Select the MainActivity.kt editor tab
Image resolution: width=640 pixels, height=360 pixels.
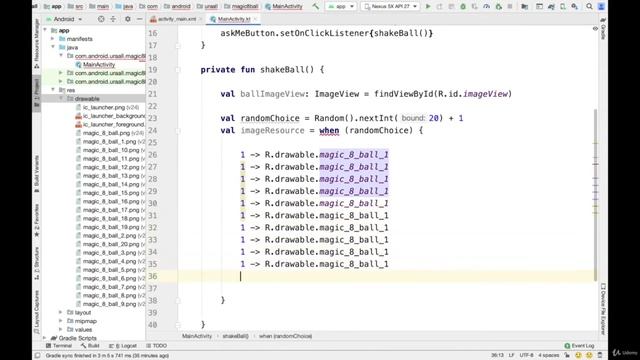coord(233,19)
